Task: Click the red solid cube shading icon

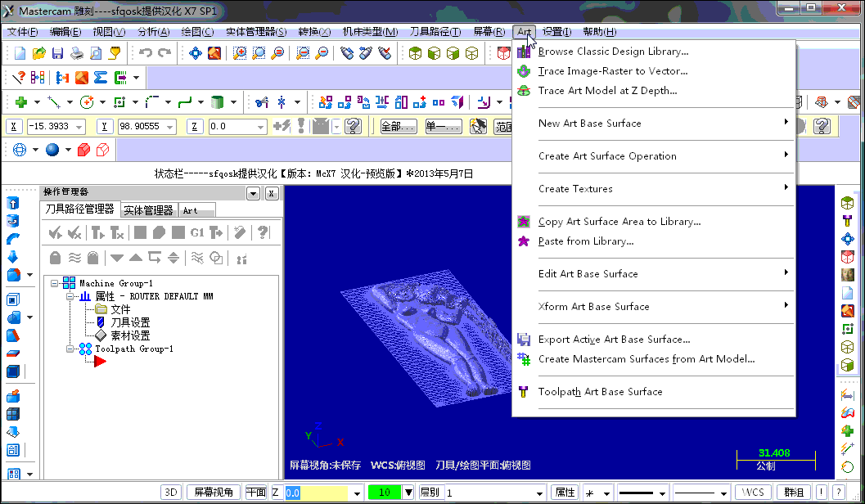Action: (x=83, y=150)
